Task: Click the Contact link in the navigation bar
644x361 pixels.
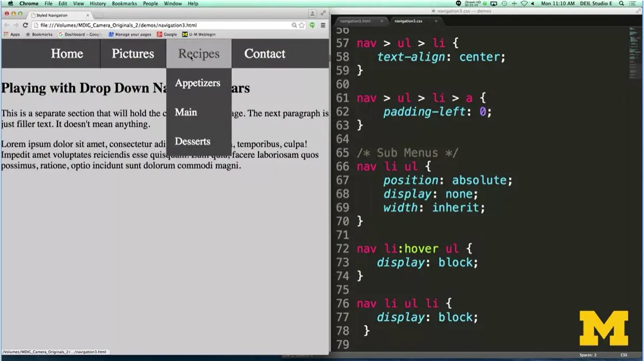Action: pos(264,54)
